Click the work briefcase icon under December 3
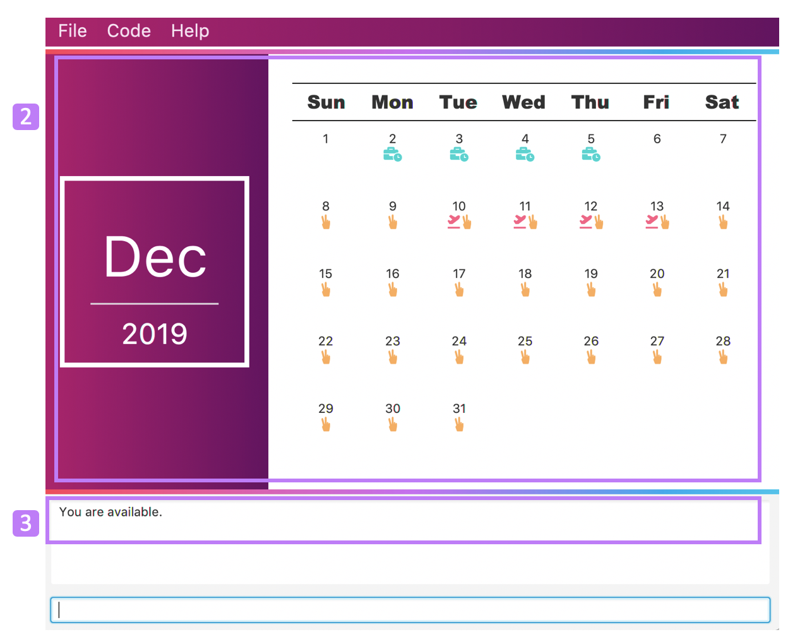The image size is (812, 644). click(459, 154)
